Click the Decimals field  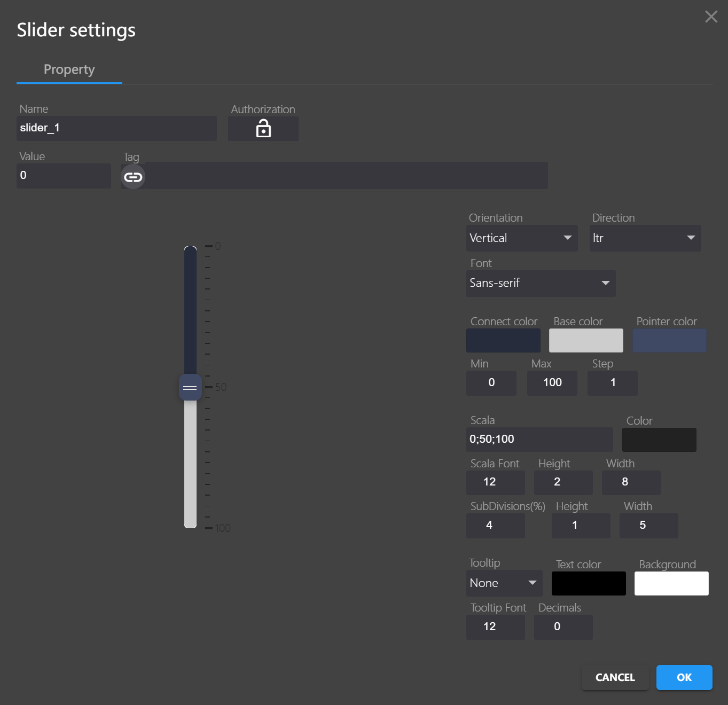[x=563, y=627]
